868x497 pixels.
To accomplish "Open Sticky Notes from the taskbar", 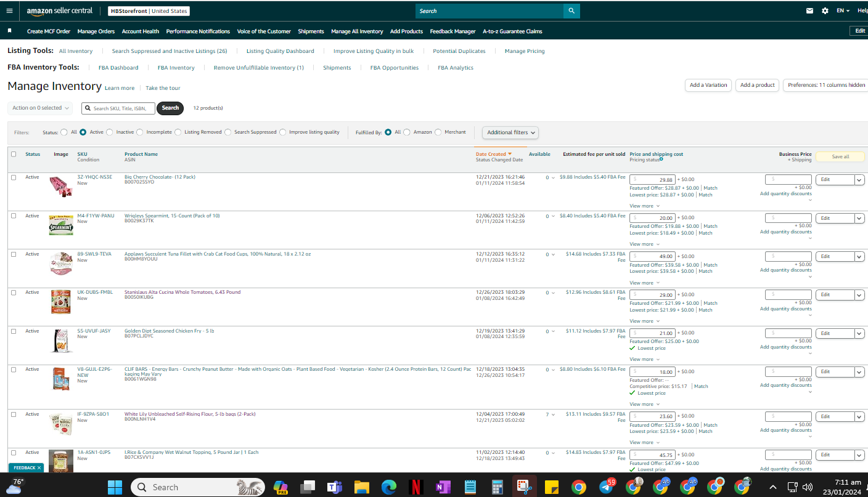I will click(552, 487).
